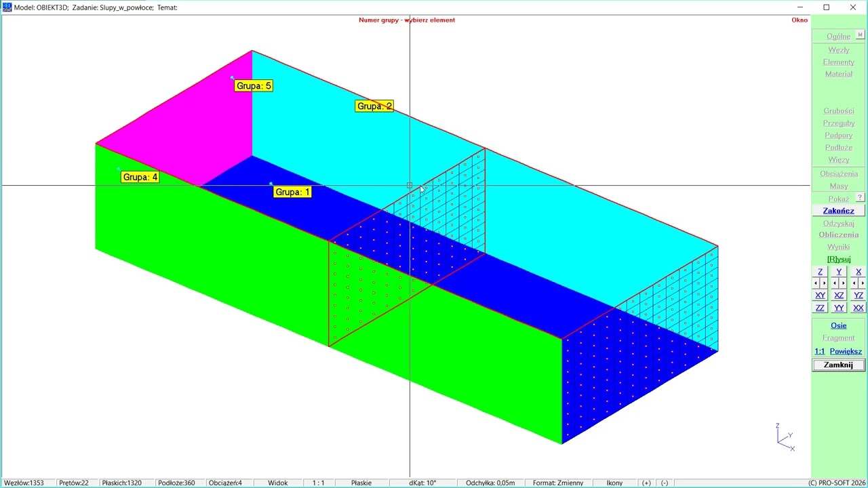The image size is (868, 488).
Task: Click the ZZ view button
Action: tap(820, 308)
